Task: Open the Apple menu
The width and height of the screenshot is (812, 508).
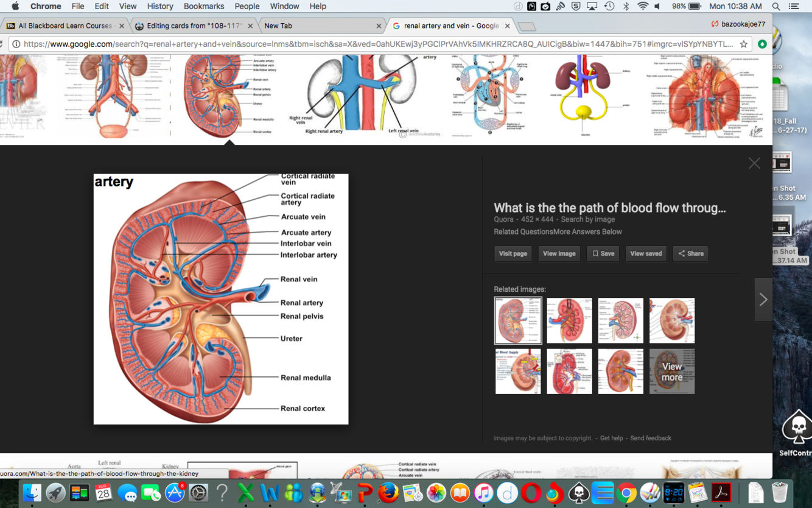Action: point(15,6)
